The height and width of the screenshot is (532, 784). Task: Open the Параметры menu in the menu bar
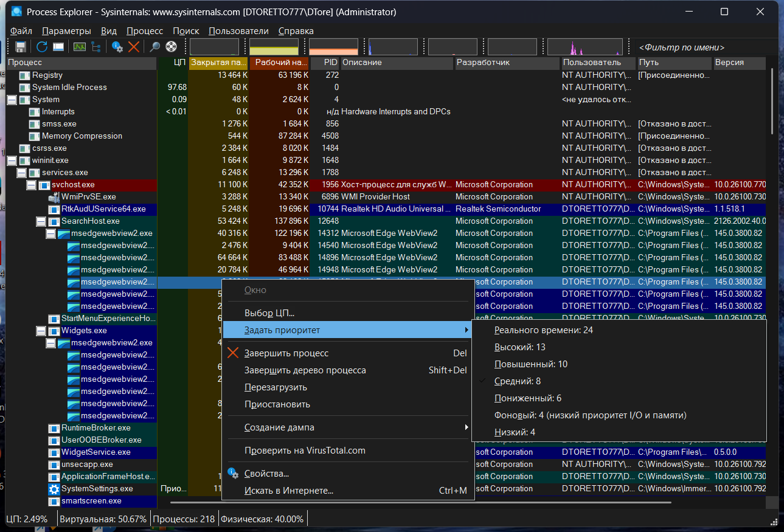click(x=66, y=31)
